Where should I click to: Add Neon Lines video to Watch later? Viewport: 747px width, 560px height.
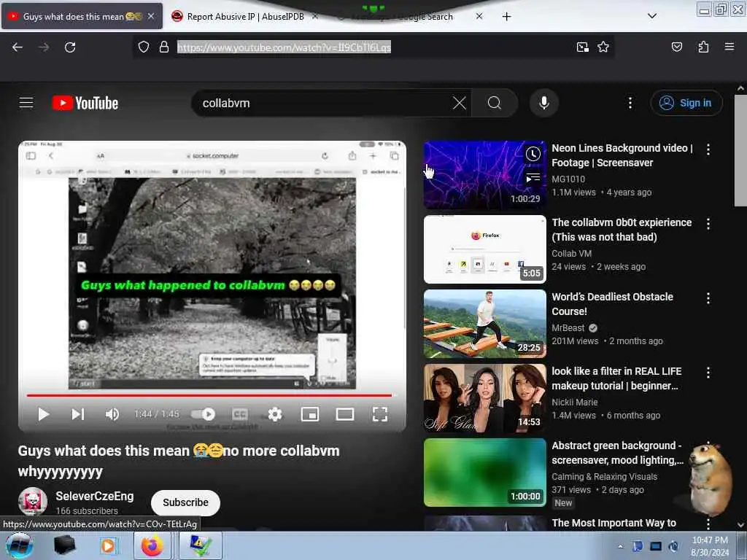pyautogui.click(x=533, y=154)
